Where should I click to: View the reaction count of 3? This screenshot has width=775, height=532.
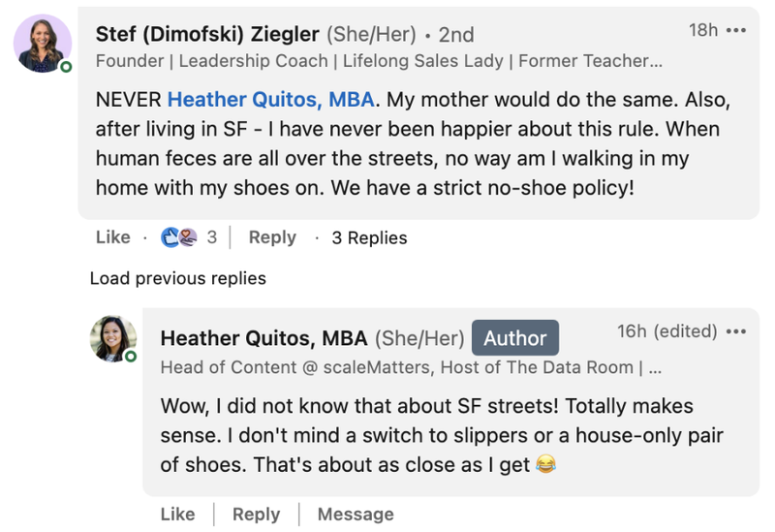[211, 237]
